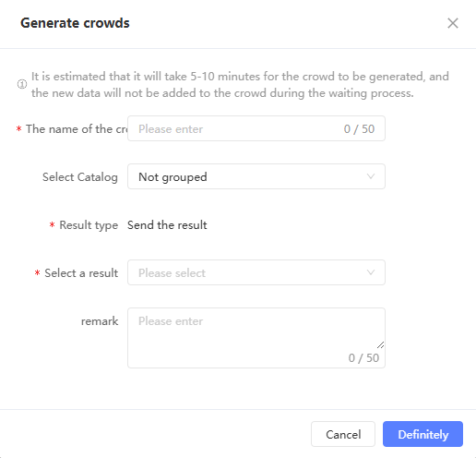Click the Generate crowds dialog title

pos(75,23)
